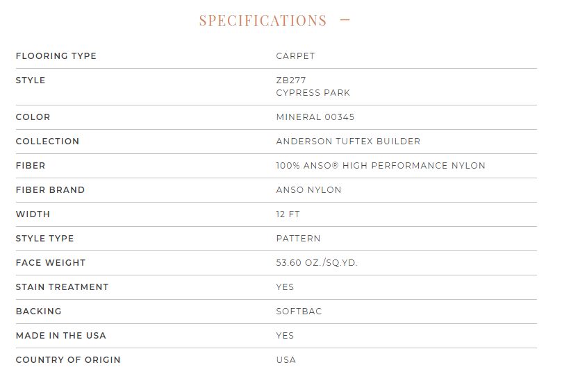Viewport: 562px width, 392px height.
Task: Collapse the Specifications section minus icon
Action: pyautogui.click(x=345, y=20)
